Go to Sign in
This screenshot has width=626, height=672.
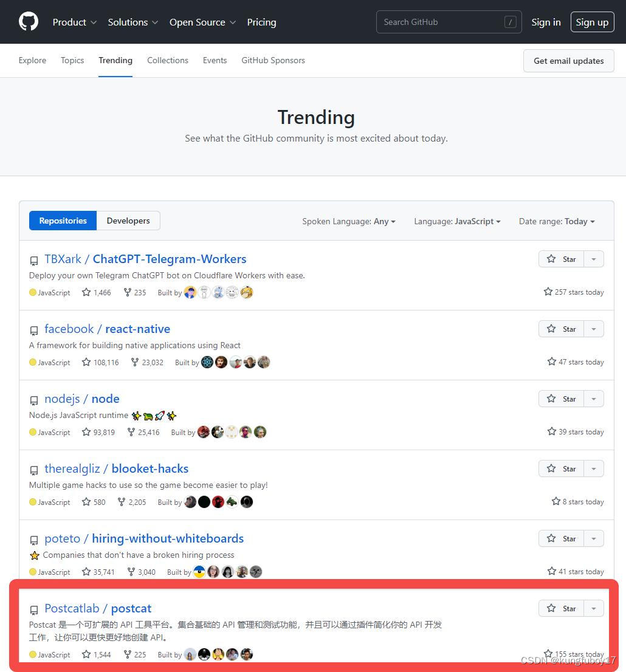tap(546, 22)
